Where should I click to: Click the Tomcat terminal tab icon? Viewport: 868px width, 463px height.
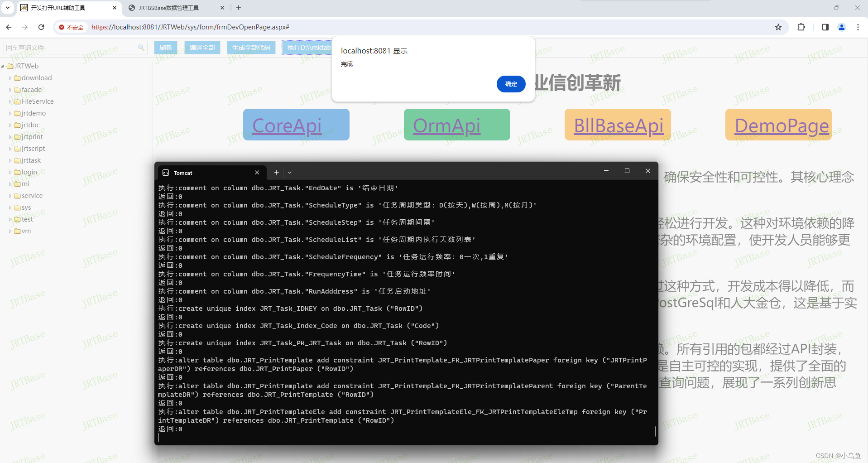click(166, 173)
